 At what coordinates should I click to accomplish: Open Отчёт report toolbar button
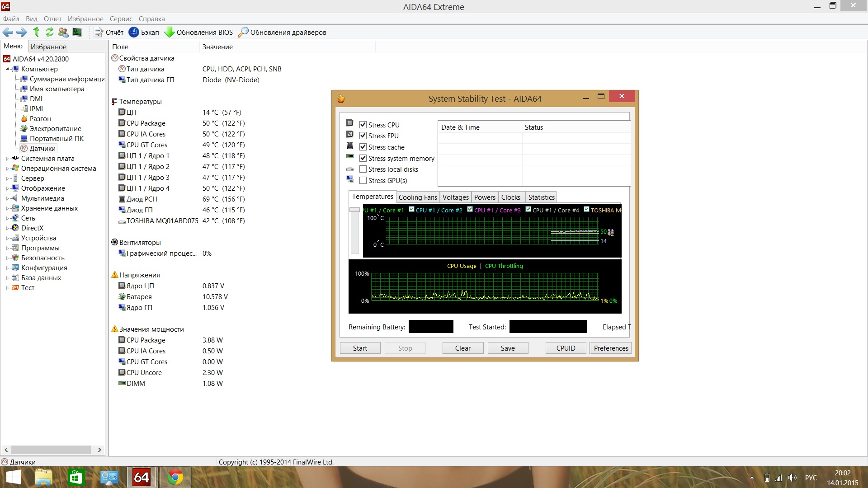(x=108, y=32)
